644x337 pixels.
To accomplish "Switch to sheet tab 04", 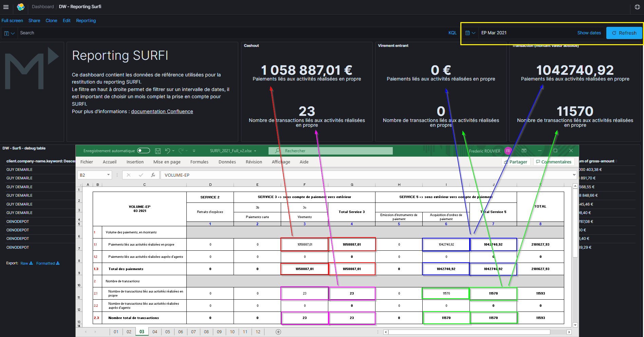I will [x=155, y=332].
